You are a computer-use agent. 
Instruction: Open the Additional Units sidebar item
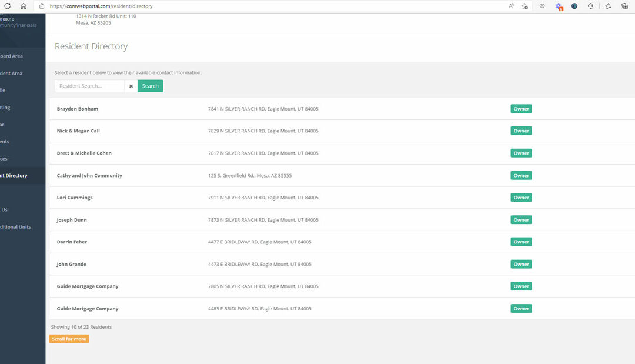pyautogui.click(x=16, y=226)
